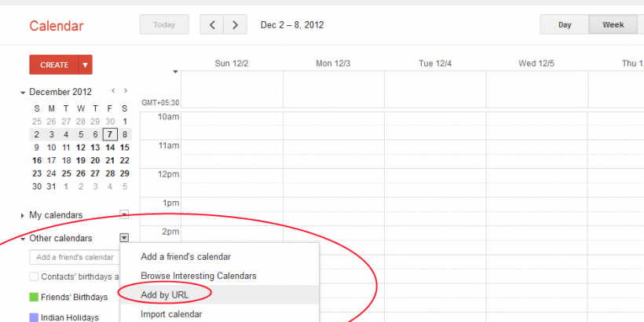The image size is (644, 322).
Task: Select Import calendar menu entry
Action: click(171, 314)
